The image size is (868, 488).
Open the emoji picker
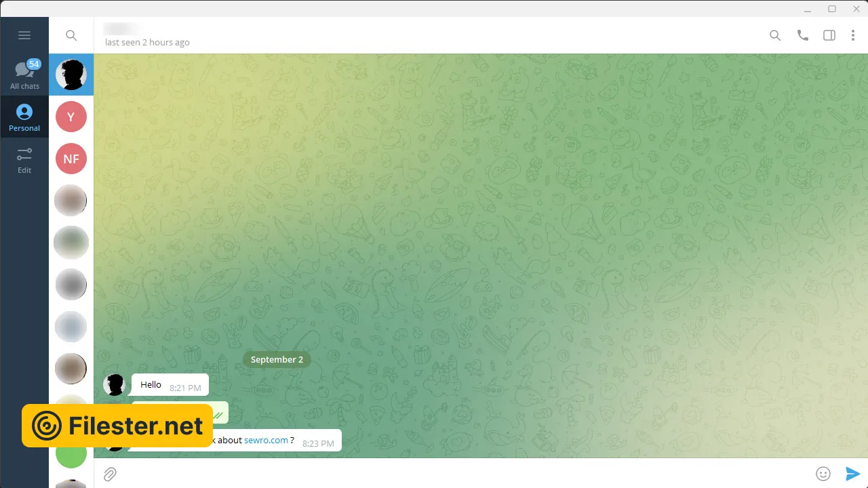click(x=823, y=474)
